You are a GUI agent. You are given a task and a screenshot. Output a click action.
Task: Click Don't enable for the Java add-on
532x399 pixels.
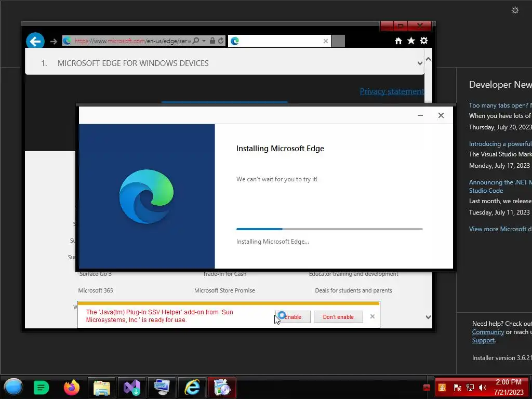point(338,317)
